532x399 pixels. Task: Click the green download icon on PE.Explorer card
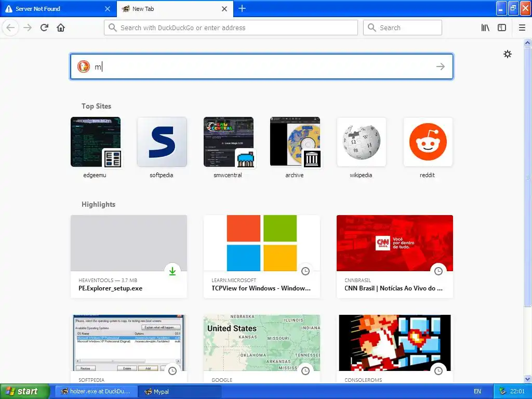click(x=172, y=271)
